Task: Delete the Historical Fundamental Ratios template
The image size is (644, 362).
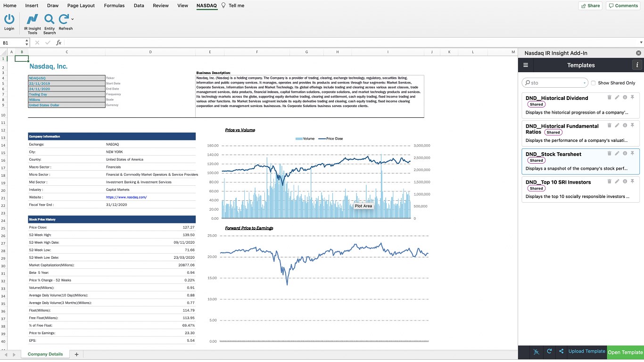Action: coord(609,125)
